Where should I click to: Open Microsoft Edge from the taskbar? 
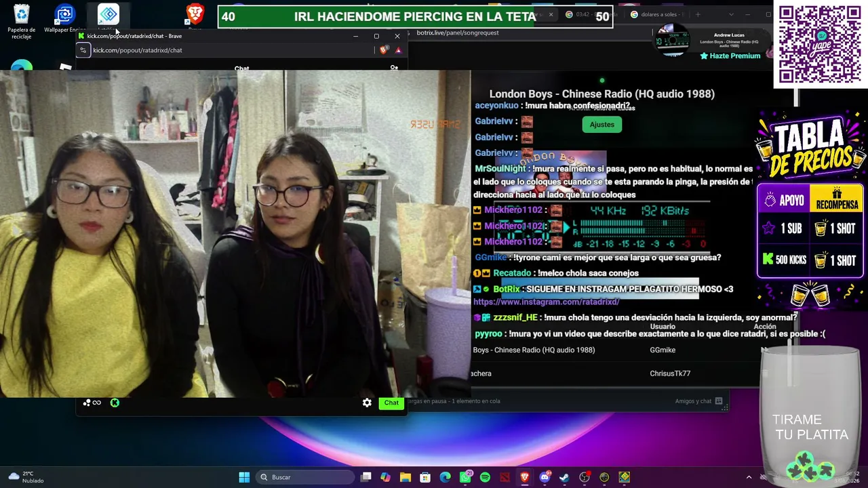click(446, 477)
